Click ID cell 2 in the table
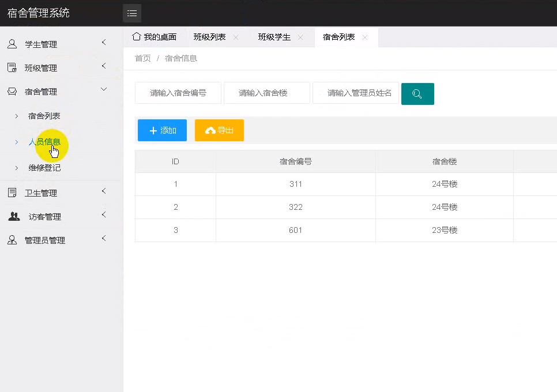557x392 pixels. [x=175, y=207]
